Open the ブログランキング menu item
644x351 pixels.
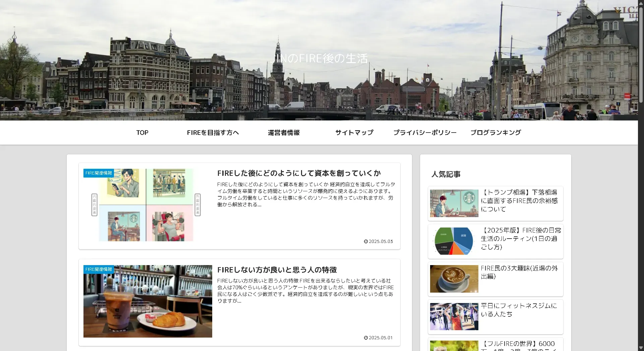click(x=496, y=133)
